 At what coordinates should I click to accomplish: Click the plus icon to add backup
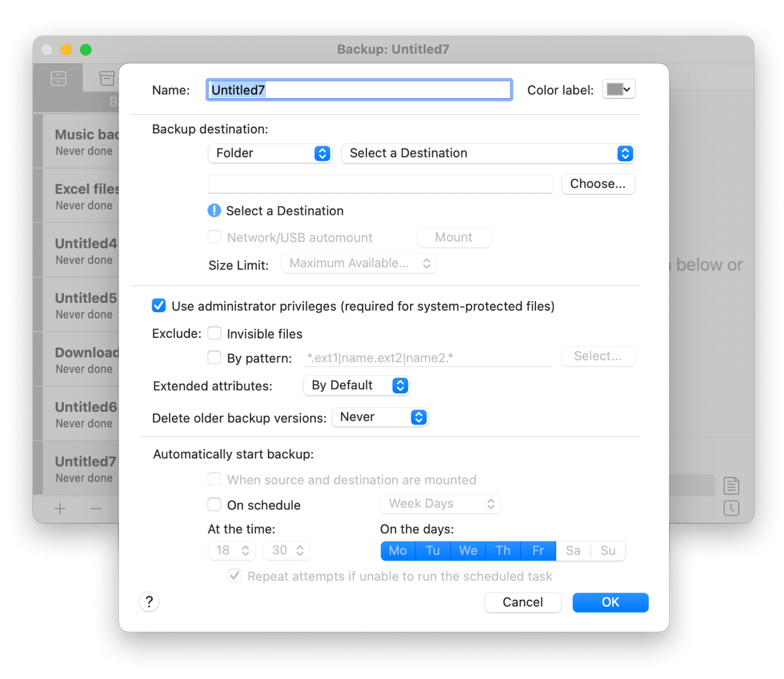tap(60, 509)
